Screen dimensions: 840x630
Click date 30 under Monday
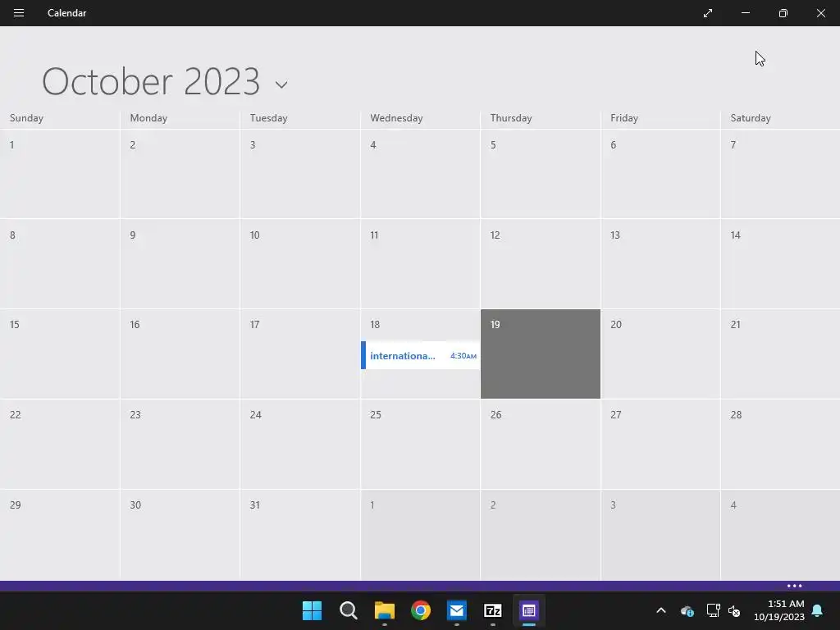180,534
